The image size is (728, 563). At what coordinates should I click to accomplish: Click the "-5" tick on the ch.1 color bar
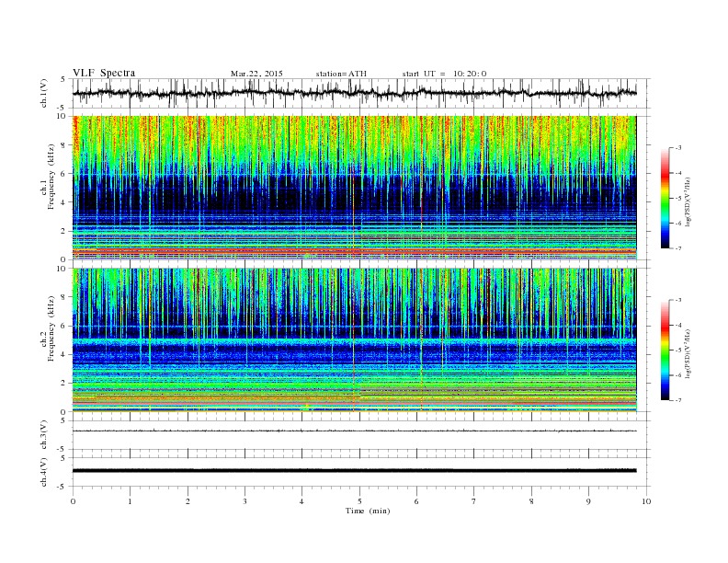677,199
